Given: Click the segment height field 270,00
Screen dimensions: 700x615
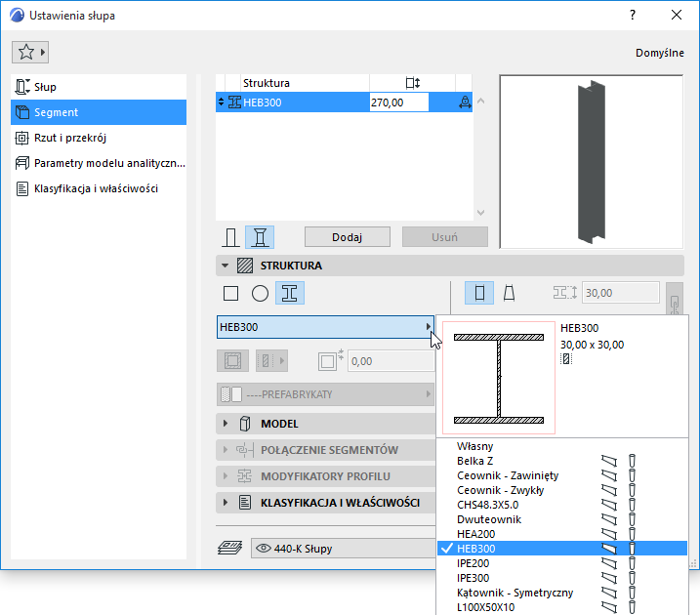Looking at the screenshot, I should point(398,102).
